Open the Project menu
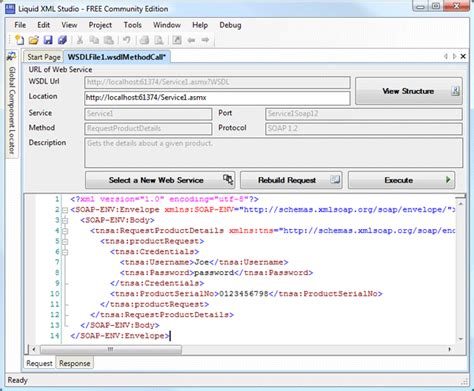This screenshot has height=391, width=474. click(x=100, y=25)
